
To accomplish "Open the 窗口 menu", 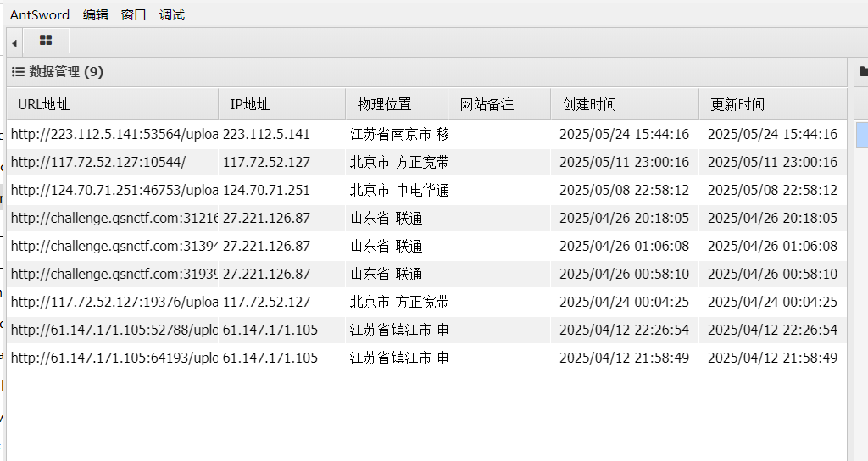I will click(x=134, y=14).
